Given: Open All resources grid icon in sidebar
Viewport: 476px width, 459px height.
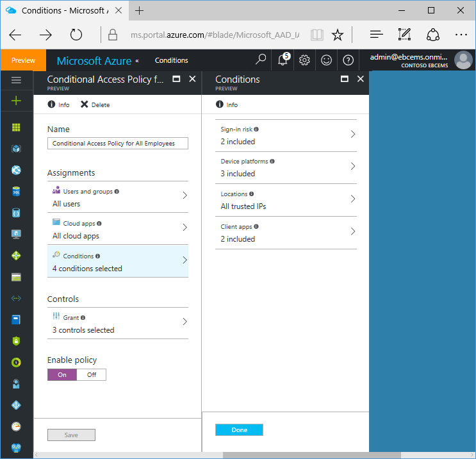Looking at the screenshot, I should (16, 128).
